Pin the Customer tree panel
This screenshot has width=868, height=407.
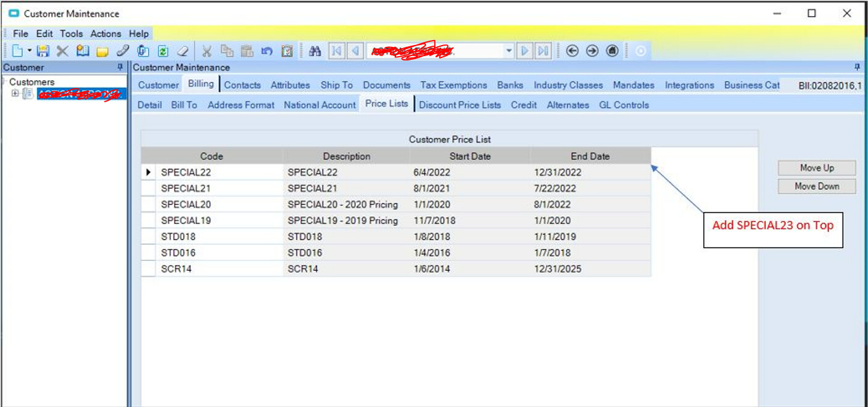click(120, 67)
